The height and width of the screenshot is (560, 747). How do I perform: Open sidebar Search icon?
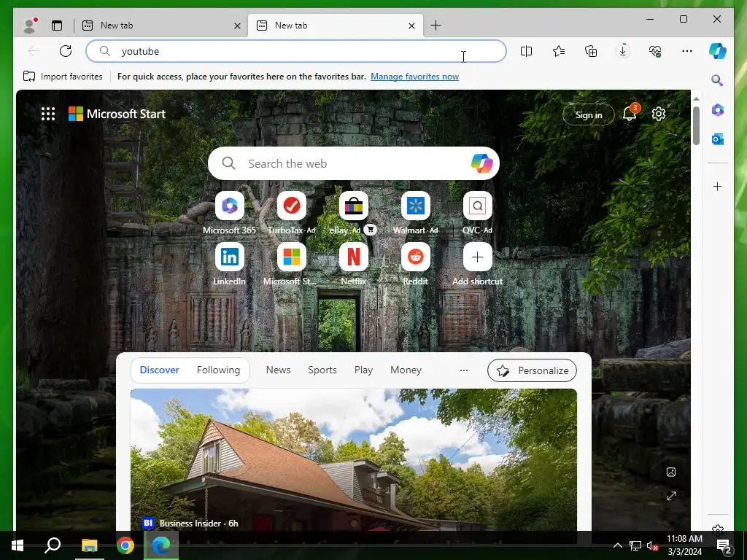click(x=717, y=80)
